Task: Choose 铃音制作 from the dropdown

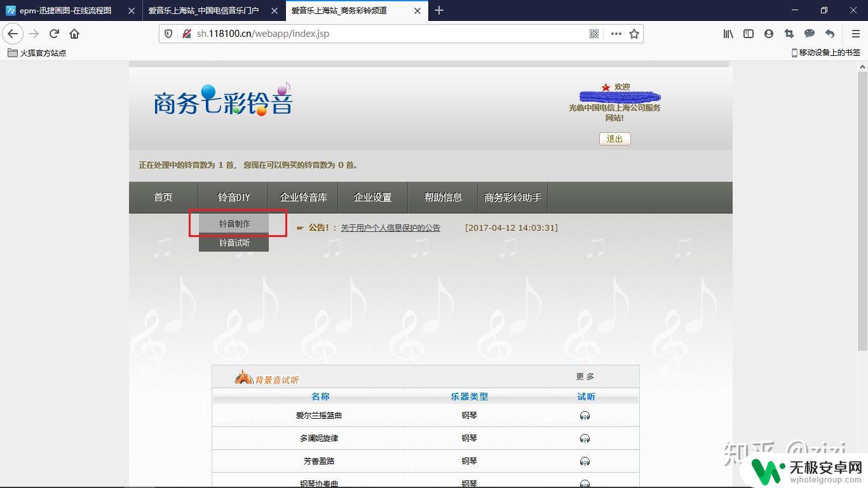Action: 234,224
